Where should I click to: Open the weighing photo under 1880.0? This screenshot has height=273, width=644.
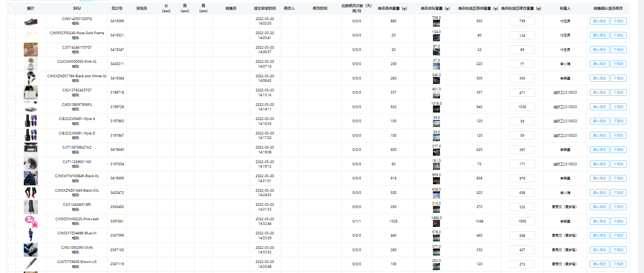(436, 223)
